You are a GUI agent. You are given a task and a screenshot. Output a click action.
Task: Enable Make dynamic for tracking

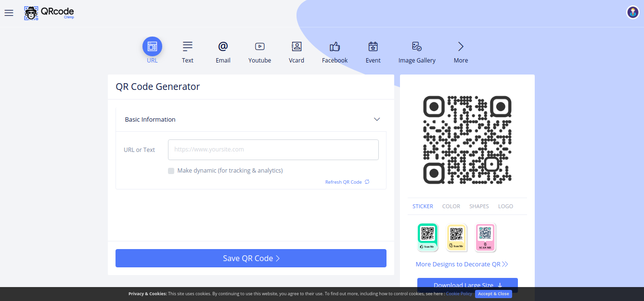click(171, 171)
